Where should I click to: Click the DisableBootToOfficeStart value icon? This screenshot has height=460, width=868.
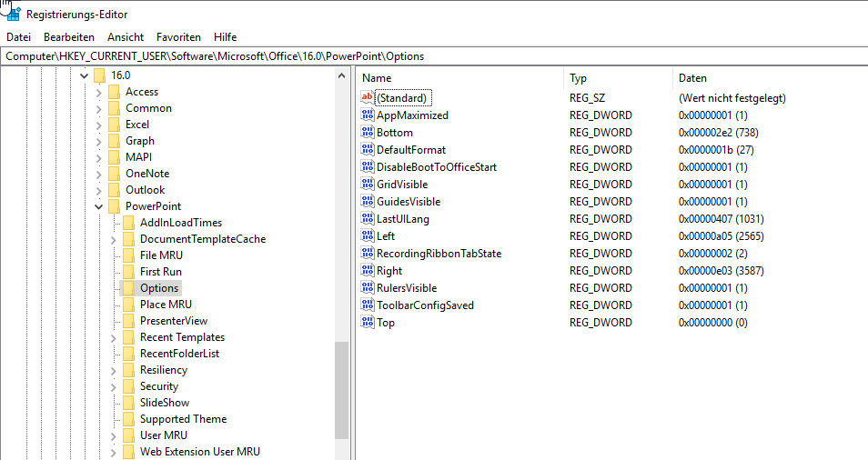click(367, 166)
